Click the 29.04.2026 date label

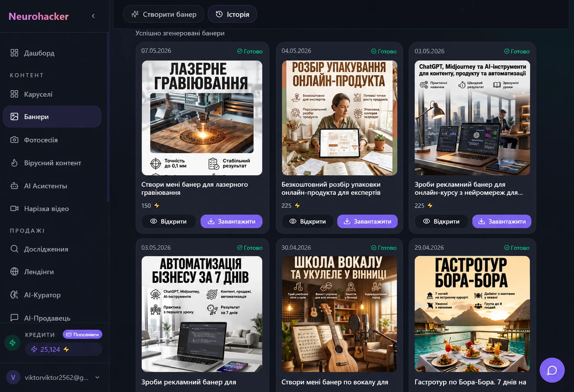point(429,248)
